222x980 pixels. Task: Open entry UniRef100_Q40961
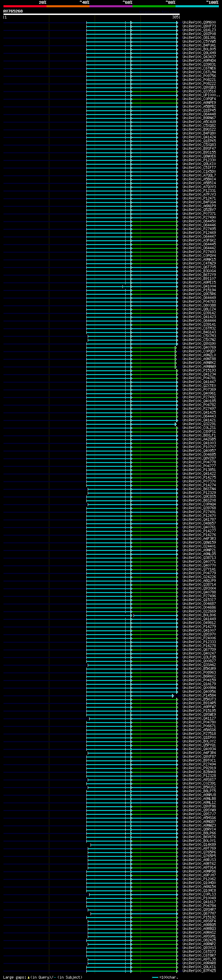click(x=199, y=394)
